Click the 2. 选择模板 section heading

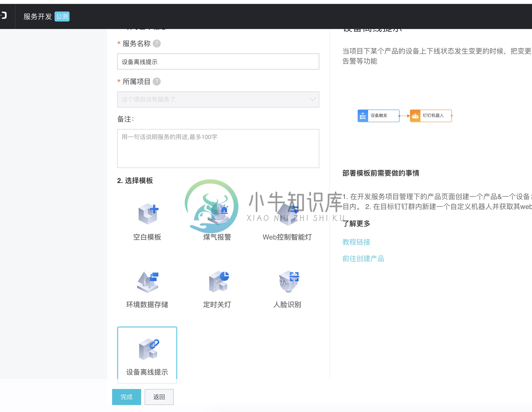(x=135, y=180)
